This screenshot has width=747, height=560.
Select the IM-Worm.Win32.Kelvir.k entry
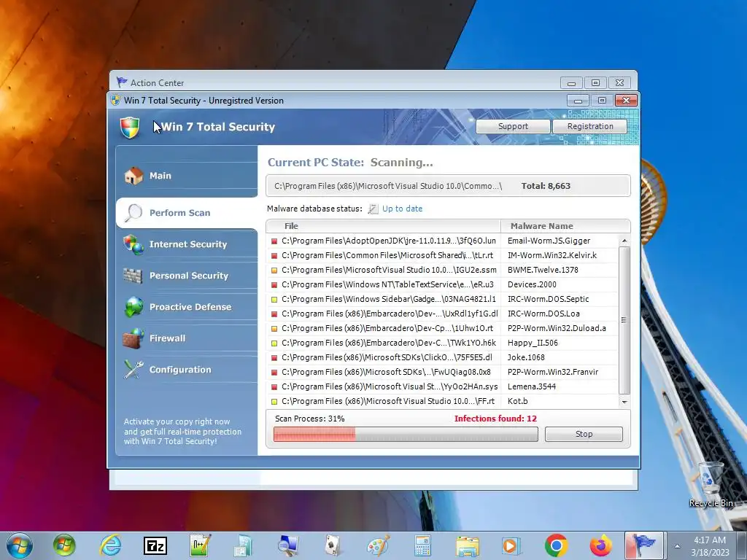[442, 255]
